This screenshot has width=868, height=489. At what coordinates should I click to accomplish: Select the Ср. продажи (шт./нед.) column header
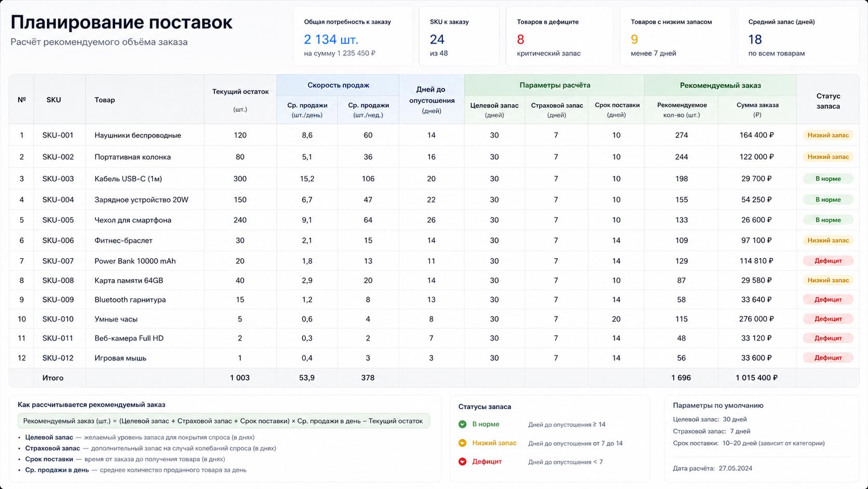368,110
